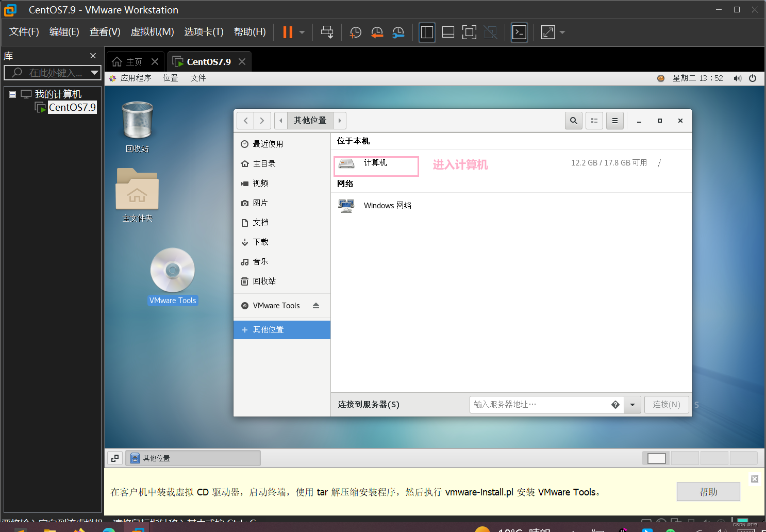Suspend the virtual machine with the pause icon
Image resolution: width=766 pixels, height=532 pixels.
click(x=287, y=32)
